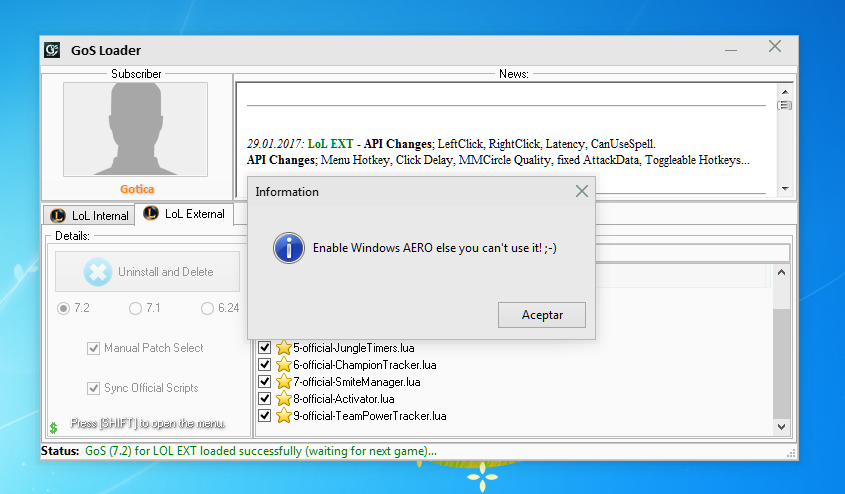
Task: Click the star icon next to 8-official-Activator.lua
Action: point(283,399)
